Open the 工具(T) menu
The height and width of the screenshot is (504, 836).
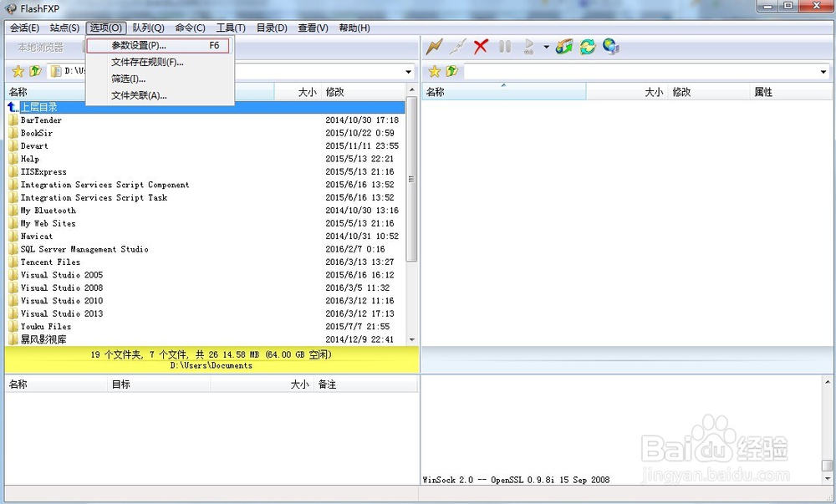coord(231,28)
